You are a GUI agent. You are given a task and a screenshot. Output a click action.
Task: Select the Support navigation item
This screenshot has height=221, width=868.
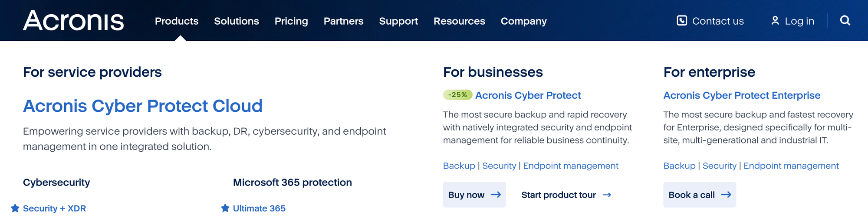point(398,21)
